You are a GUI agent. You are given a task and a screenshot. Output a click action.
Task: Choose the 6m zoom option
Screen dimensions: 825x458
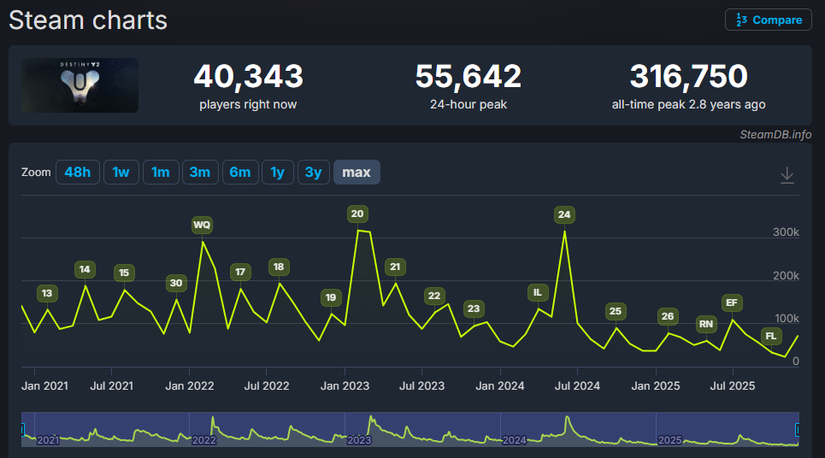pos(239,172)
